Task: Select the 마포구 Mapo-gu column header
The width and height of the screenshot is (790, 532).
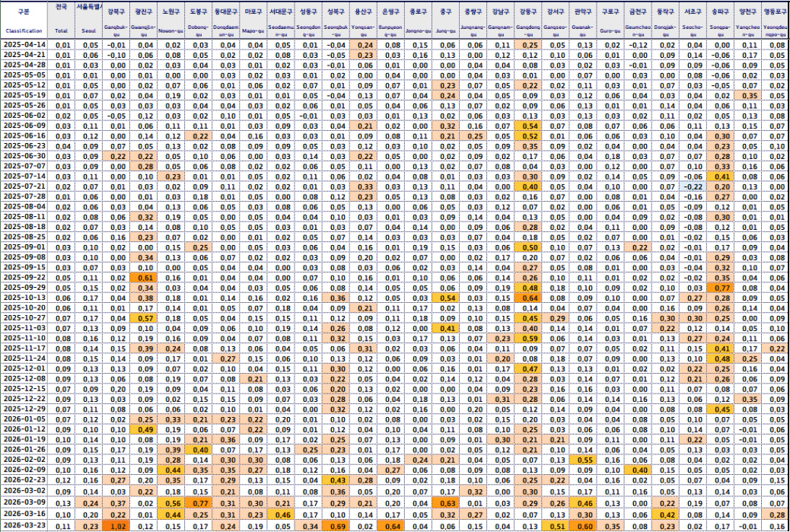Action: point(253,20)
